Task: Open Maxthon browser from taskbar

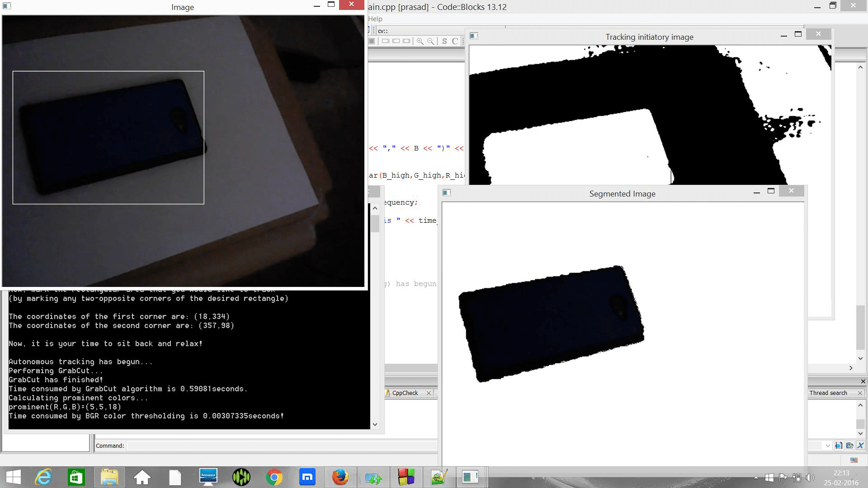Action: coord(307,477)
